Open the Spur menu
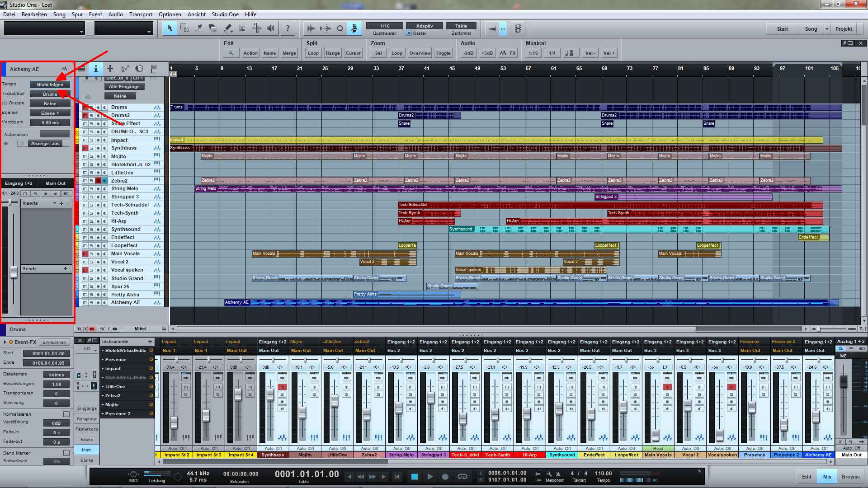This screenshot has height=488, width=868. (77, 14)
